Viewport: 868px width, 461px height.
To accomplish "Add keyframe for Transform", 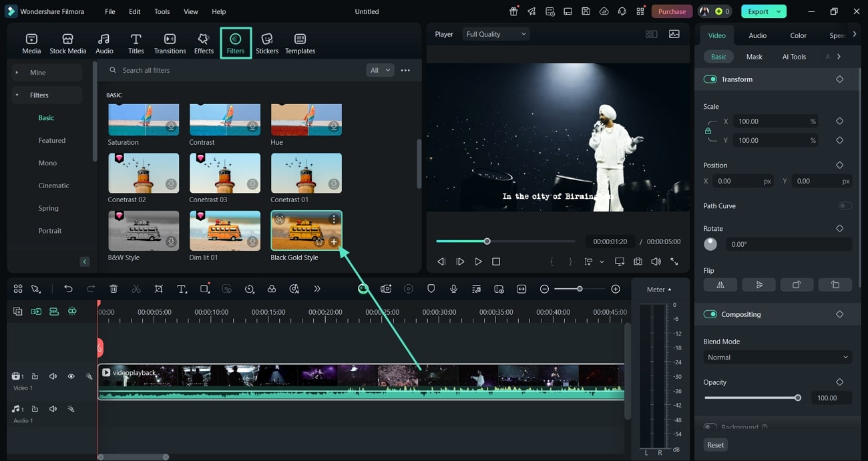I will pyautogui.click(x=840, y=79).
